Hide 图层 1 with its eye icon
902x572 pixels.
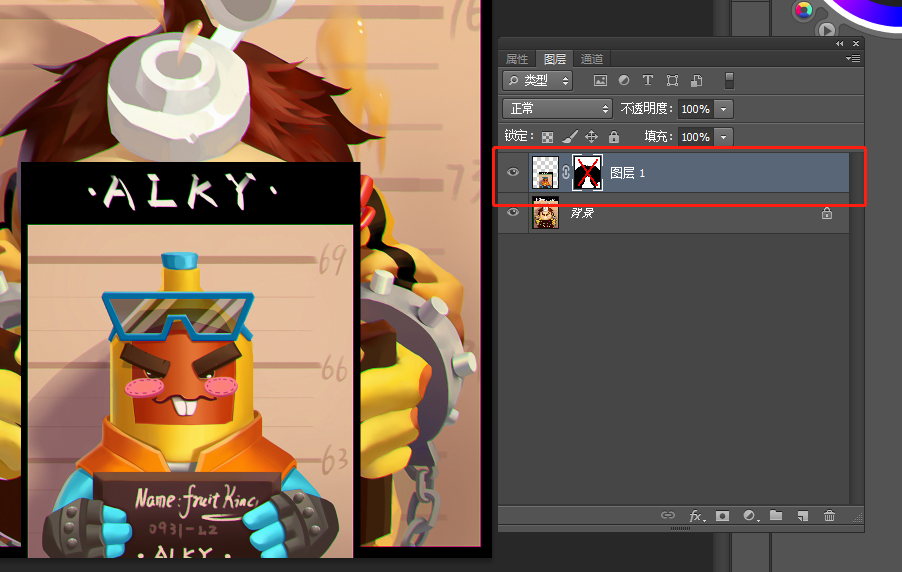point(513,172)
